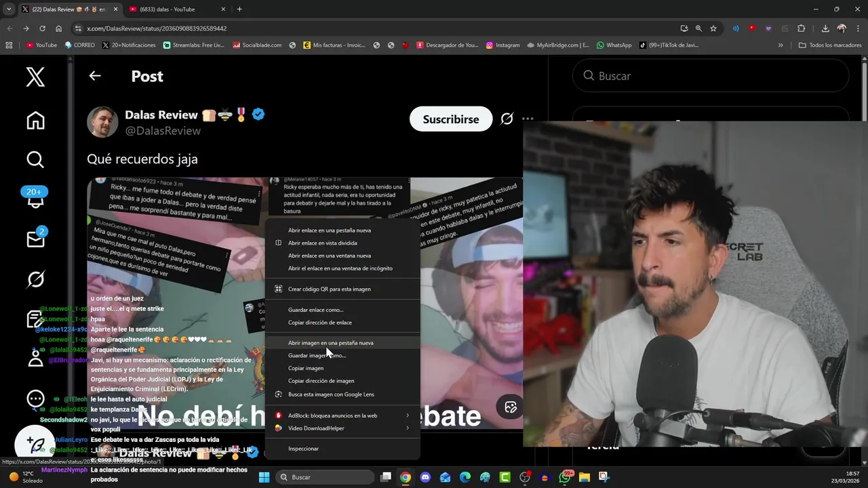Click the Chrome home button

point(59,28)
